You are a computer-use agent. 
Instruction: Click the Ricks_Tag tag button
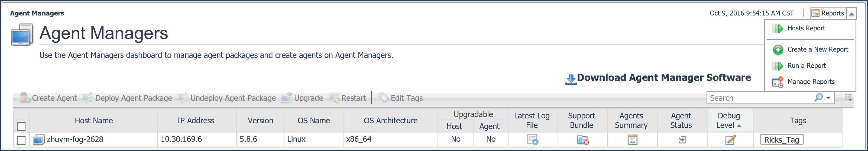click(x=781, y=140)
